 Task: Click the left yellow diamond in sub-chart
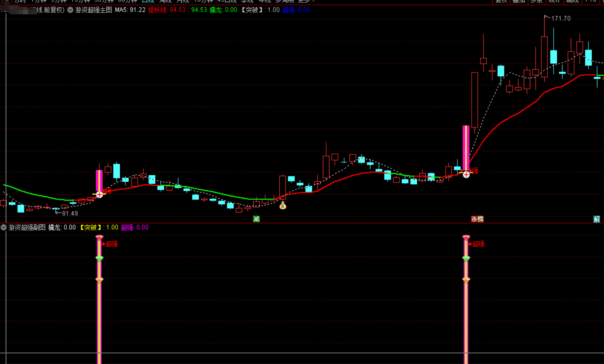(100, 280)
